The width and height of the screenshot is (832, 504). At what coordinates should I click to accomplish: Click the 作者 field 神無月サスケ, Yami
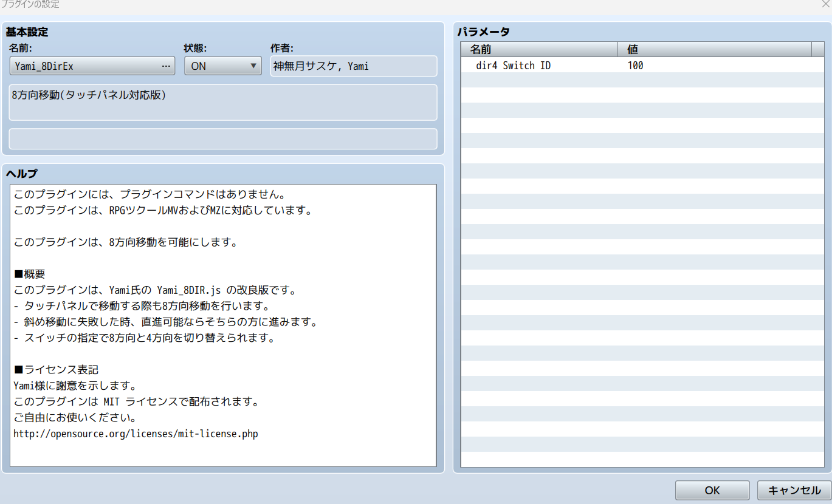pyautogui.click(x=354, y=66)
